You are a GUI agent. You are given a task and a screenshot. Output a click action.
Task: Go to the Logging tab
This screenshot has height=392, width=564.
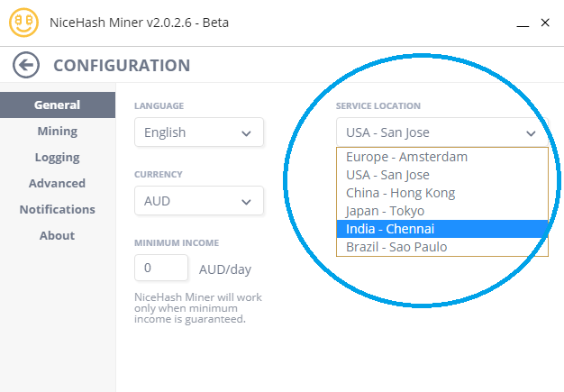click(x=58, y=157)
